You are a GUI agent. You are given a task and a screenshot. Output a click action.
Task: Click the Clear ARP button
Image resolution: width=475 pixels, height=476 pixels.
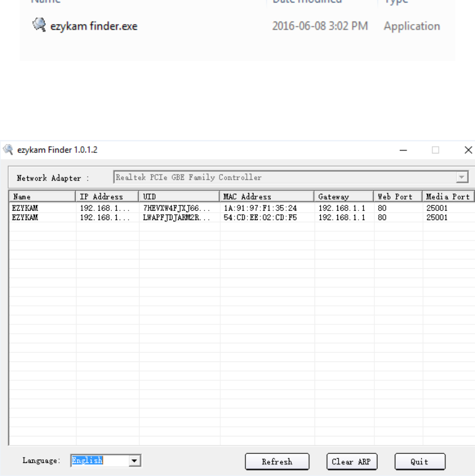pyautogui.click(x=352, y=462)
